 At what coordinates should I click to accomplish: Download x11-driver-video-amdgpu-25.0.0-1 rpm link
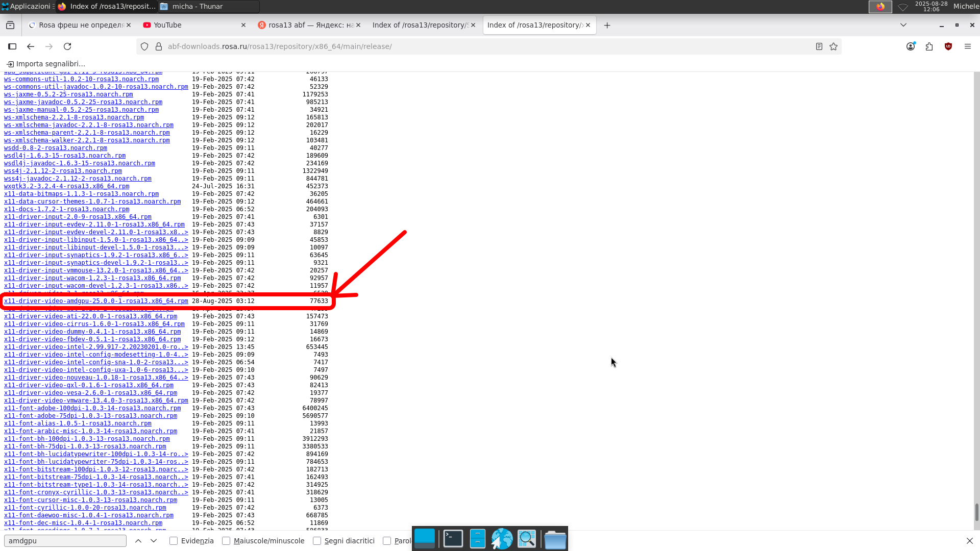point(96,301)
